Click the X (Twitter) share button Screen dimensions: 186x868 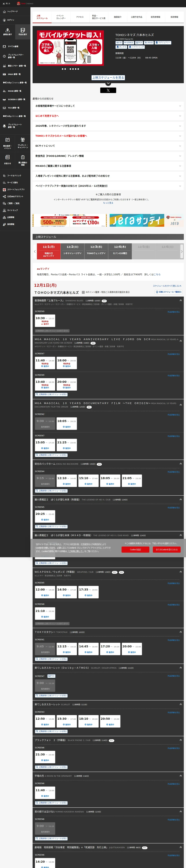tap(108, 90)
